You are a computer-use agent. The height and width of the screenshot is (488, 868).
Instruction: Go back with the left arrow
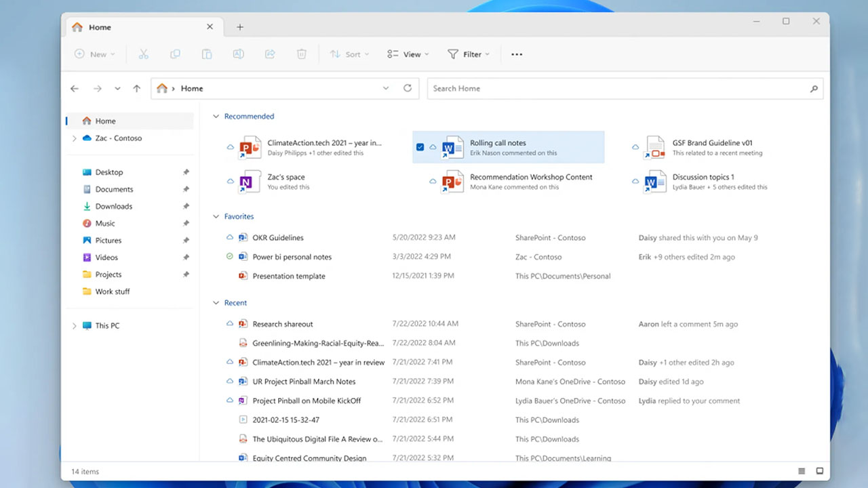click(x=75, y=88)
